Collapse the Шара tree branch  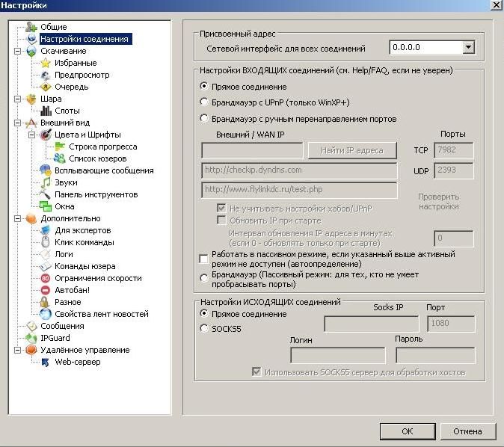(18, 99)
